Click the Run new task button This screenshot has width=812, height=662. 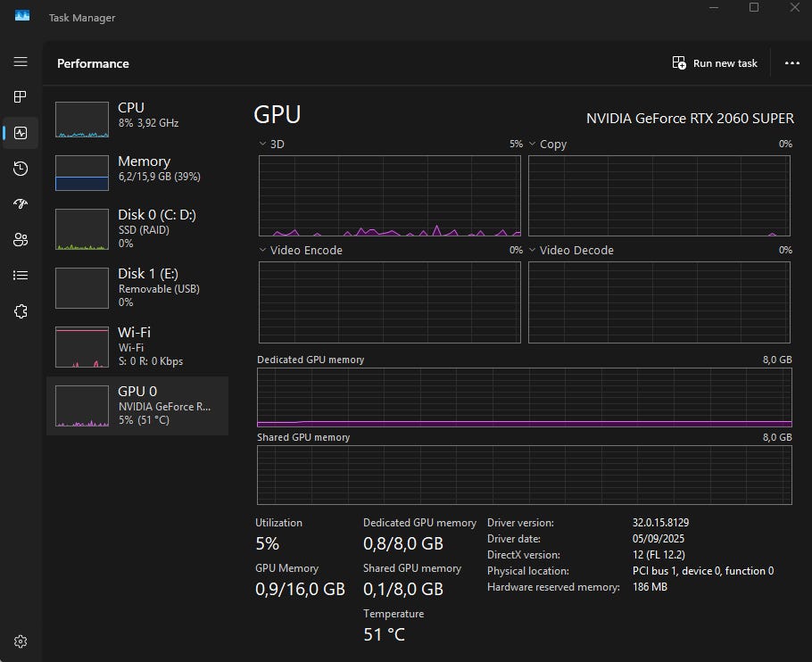715,63
